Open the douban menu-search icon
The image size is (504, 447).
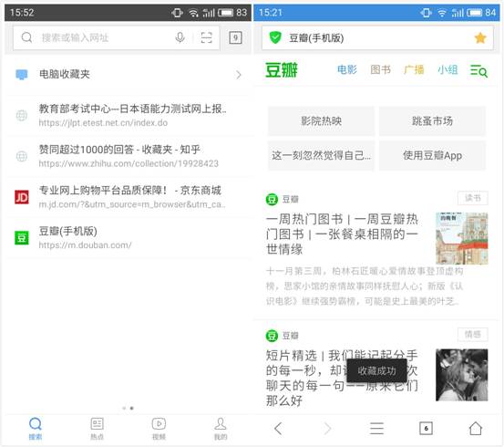[478, 71]
